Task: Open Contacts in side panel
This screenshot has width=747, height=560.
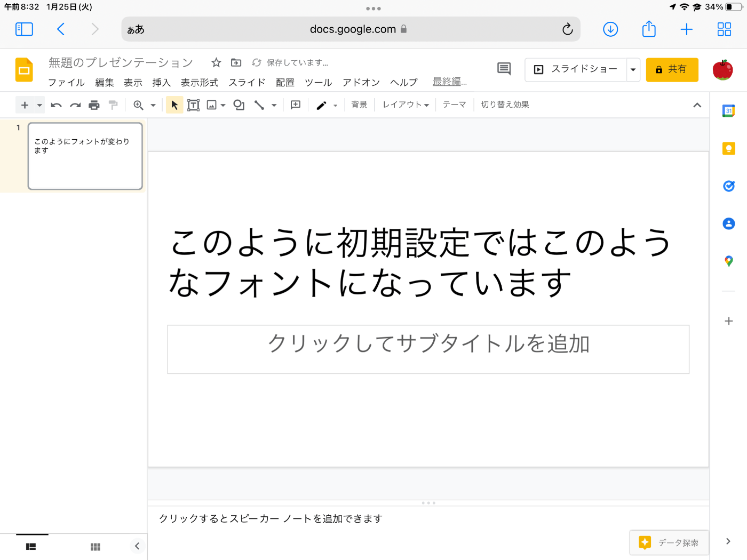Action: (729, 223)
